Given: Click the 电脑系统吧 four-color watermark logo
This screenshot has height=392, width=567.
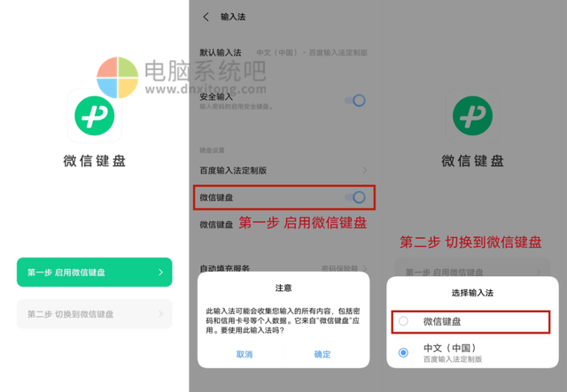Looking at the screenshot, I should pos(118,77).
